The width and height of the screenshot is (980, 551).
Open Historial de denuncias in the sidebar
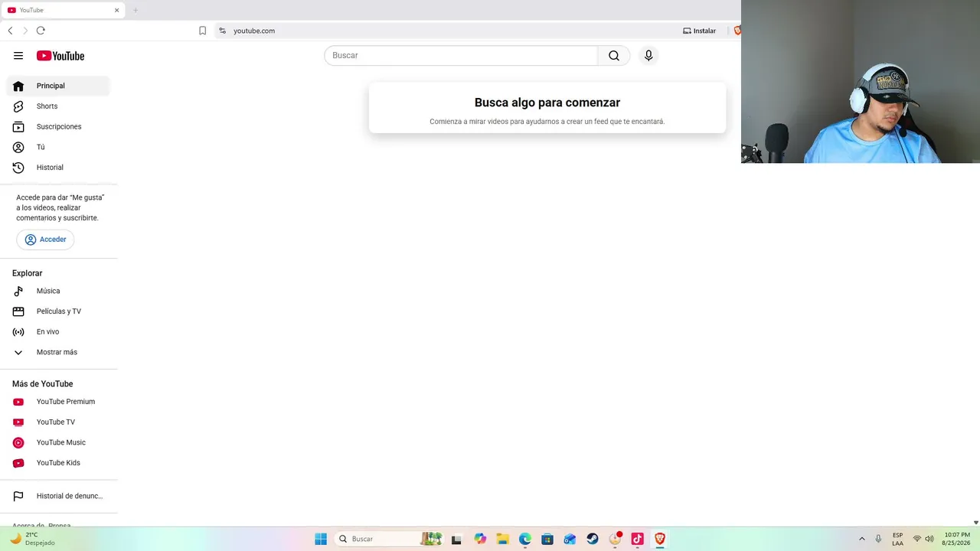tap(59, 496)
